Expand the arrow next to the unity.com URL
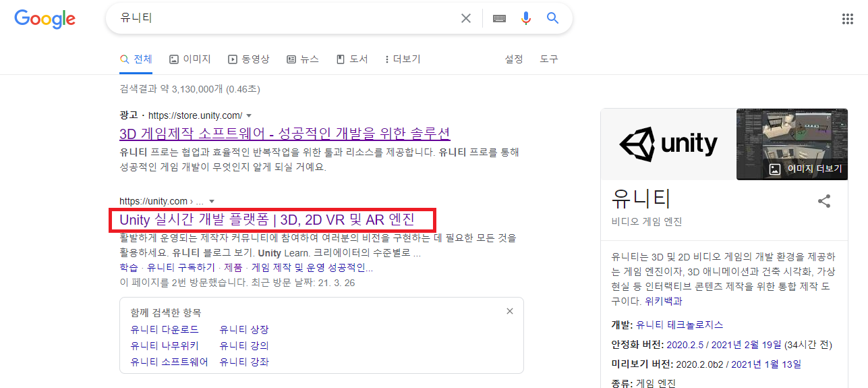The image size is (868, 388). (x=212, y=201)
